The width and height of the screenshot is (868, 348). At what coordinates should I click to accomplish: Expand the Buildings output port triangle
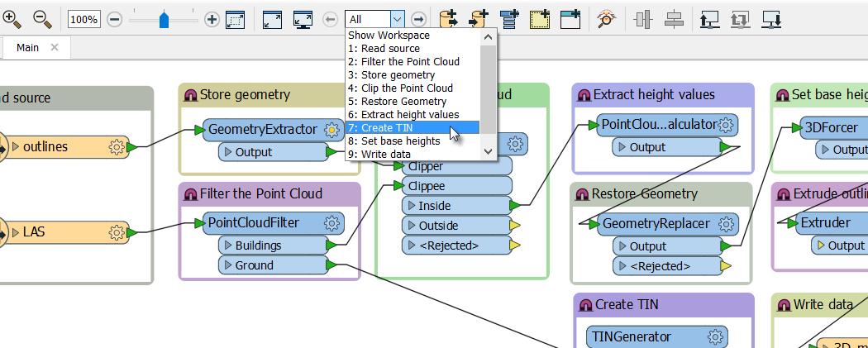[229, 246]
